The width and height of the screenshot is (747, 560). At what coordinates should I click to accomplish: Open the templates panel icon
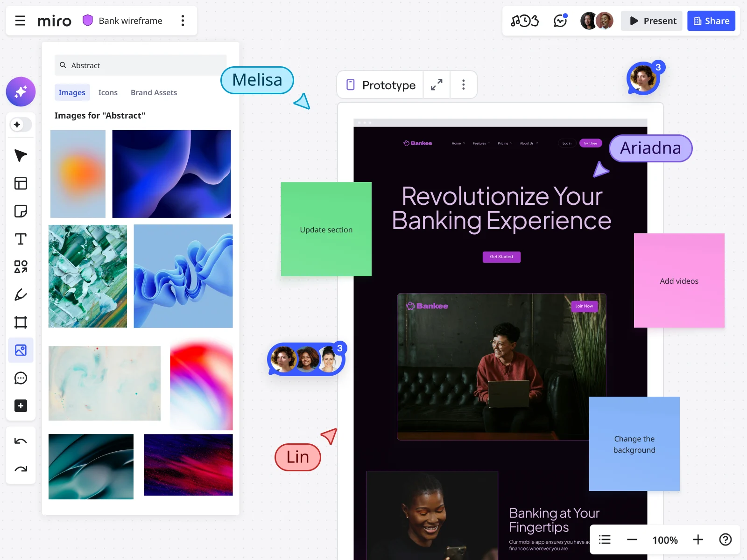tap(21, 183)
